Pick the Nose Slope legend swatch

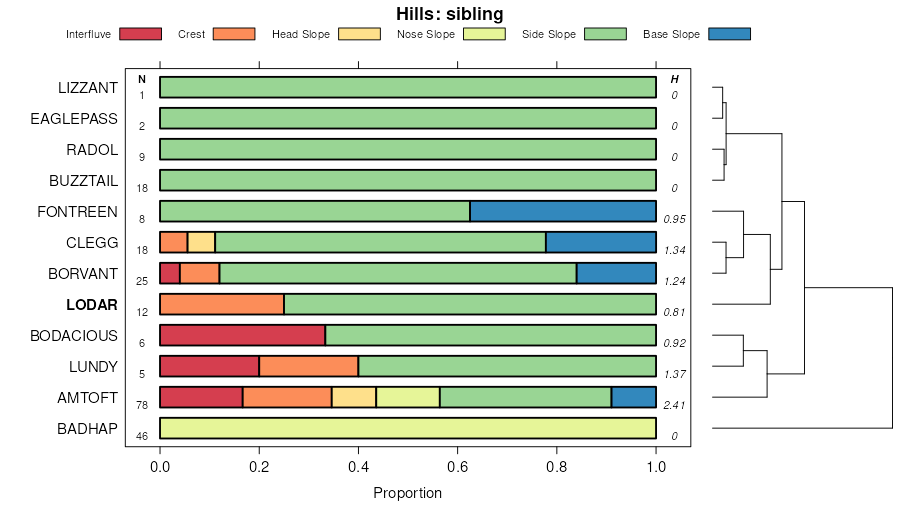click(x=484, y=34)
